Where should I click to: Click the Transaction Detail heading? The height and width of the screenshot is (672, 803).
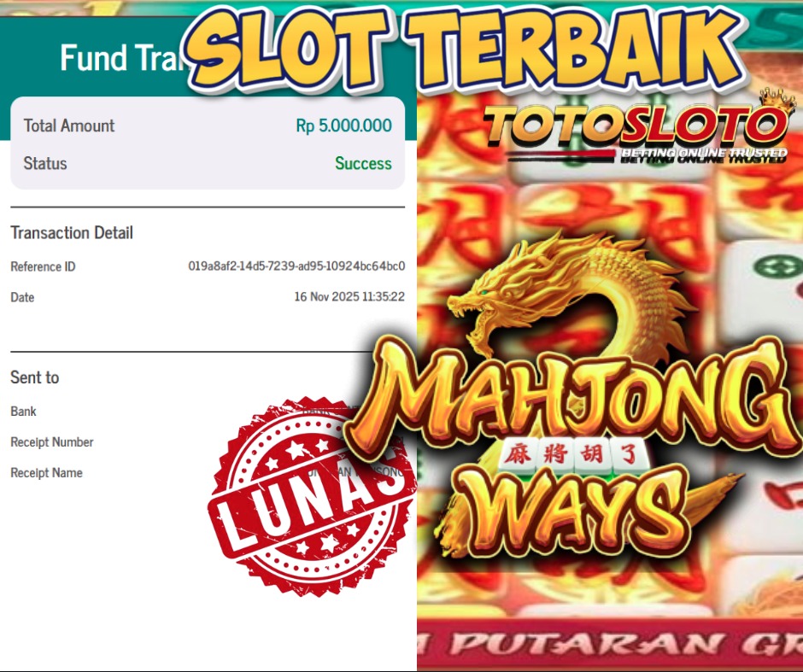[72, 233]
